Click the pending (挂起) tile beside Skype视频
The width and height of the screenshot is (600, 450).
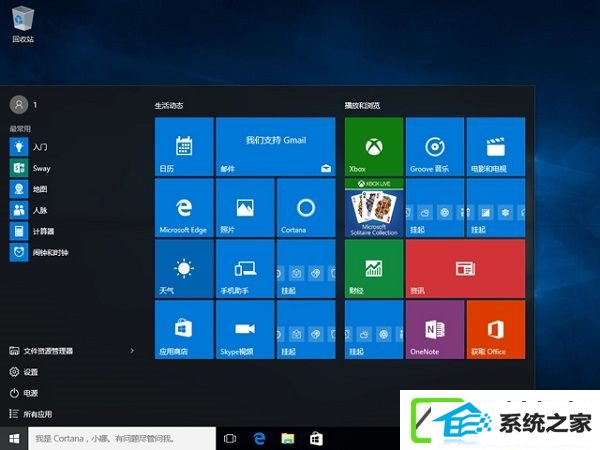tap(306, 329)
